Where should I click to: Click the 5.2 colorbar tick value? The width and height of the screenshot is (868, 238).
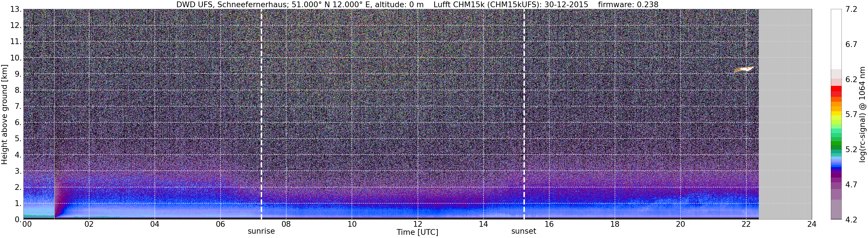851,150
